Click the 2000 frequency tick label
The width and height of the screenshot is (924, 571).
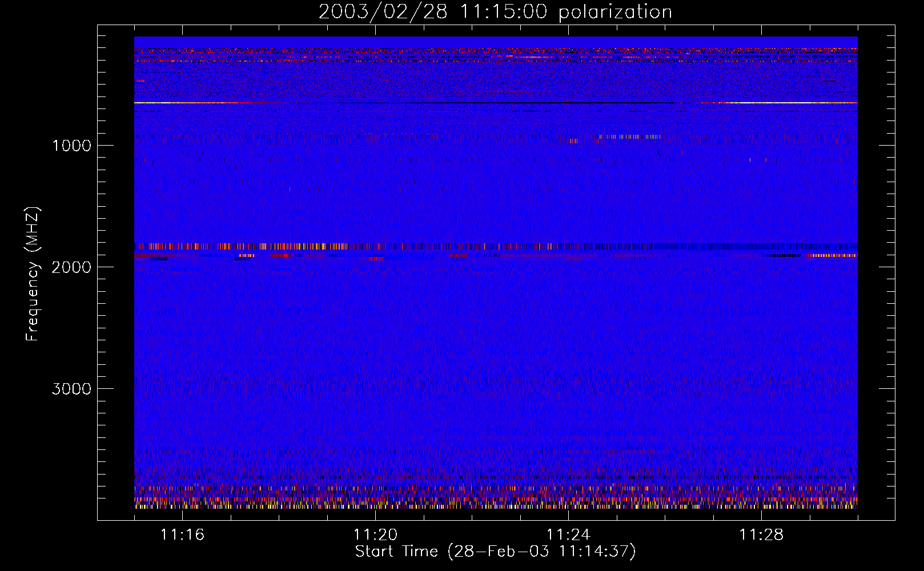pos(71,267)
